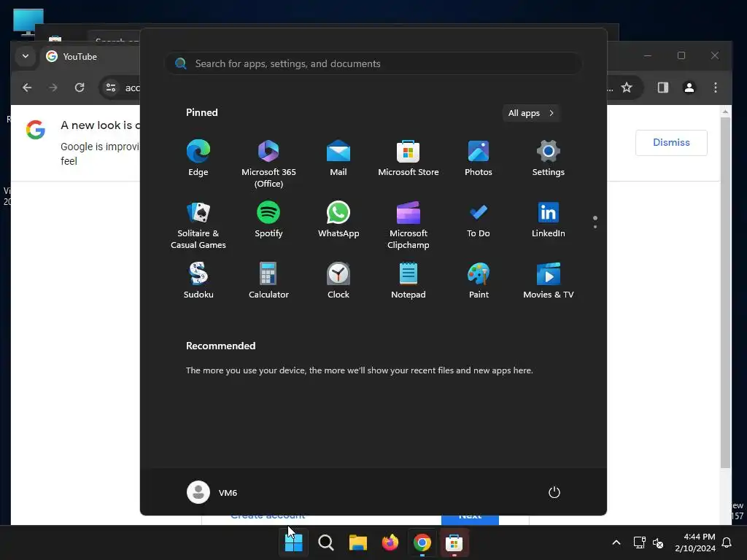
Task: Launch WhatsApp from Start menu
Action: click(x=338, y=219)
